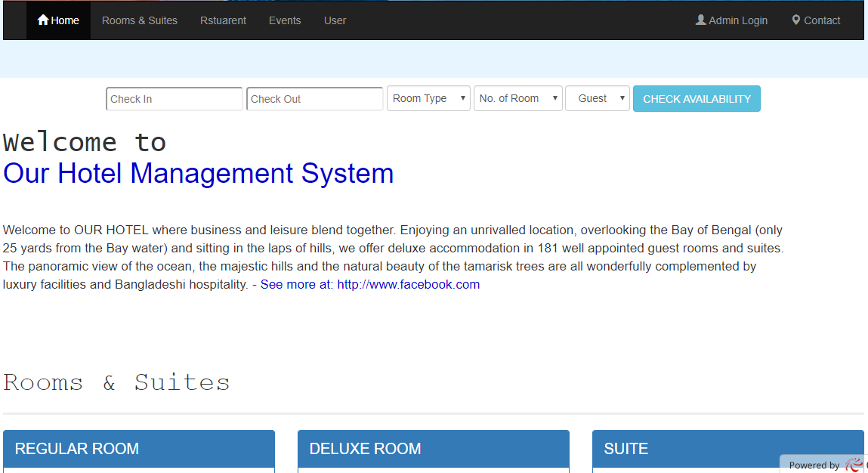Focus the Check Out date field
Viewport: 868px width, 473px height.
point(314,99)
